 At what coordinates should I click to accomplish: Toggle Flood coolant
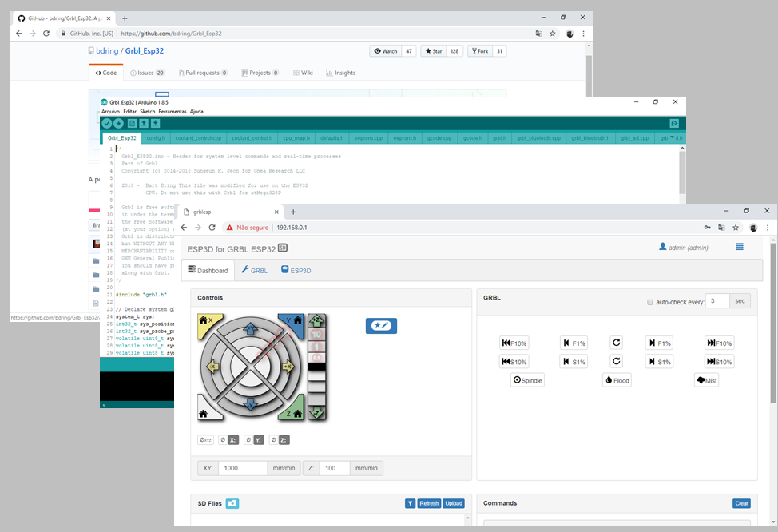(x=617, y=380)
